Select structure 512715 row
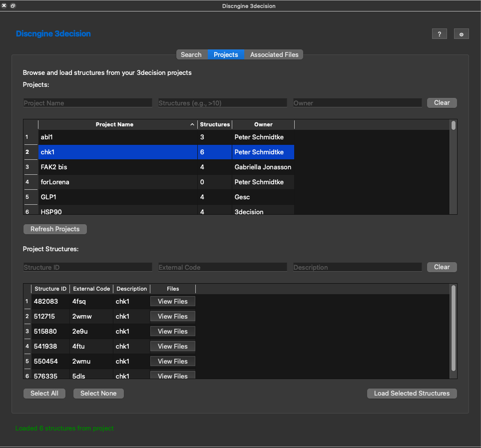This screenshot has height=448, width=481. (x=113, y=317)
